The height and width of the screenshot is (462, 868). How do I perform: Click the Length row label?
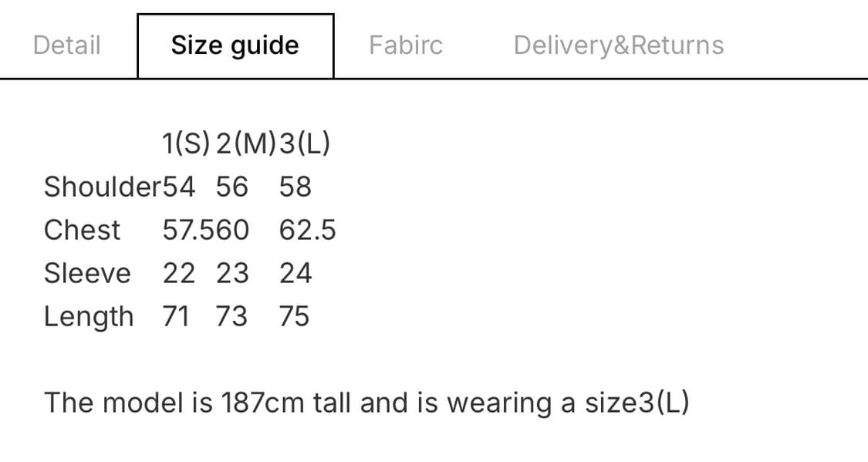click(89, 316)
